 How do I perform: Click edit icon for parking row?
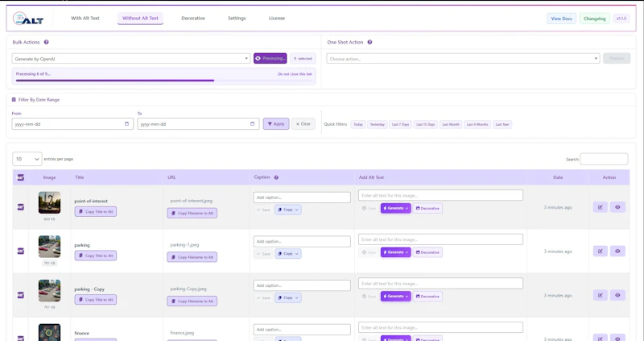click(600, 252)
